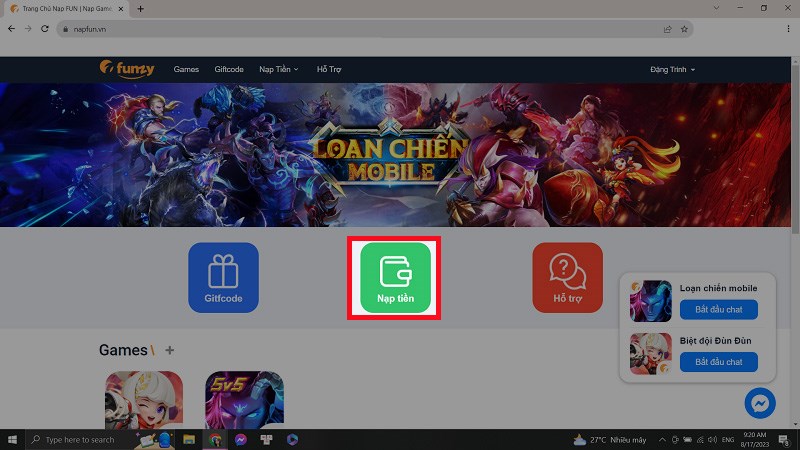Select Biệt đội Đùn Đùn chat avatar
800x450 pixels.
coord(651,354)
